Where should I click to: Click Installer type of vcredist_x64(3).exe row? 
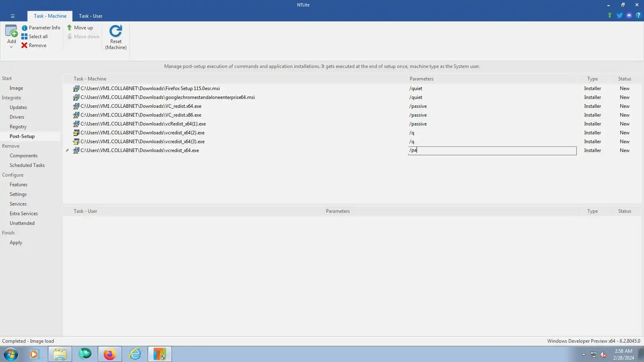coord(592,142)
